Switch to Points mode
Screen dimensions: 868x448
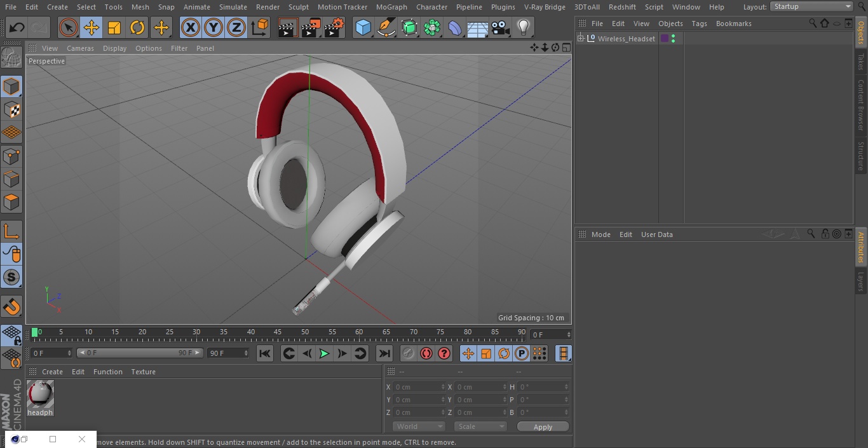(11, 156)
